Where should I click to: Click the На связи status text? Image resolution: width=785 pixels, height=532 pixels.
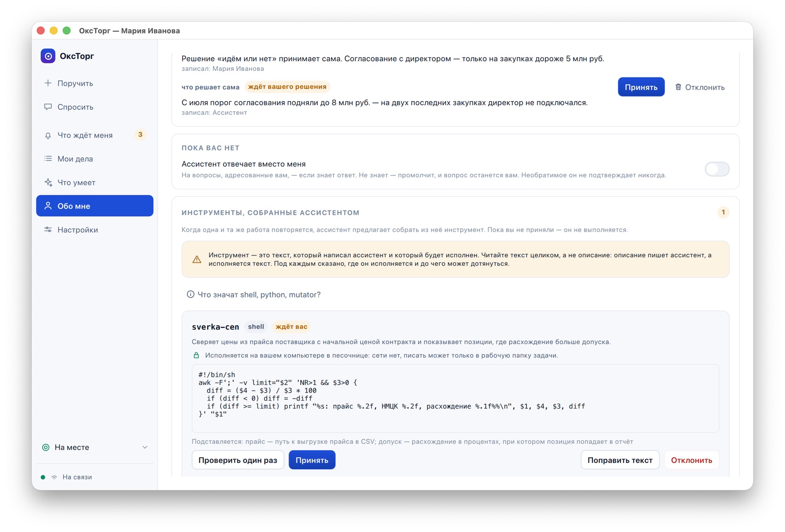point(77,477)
